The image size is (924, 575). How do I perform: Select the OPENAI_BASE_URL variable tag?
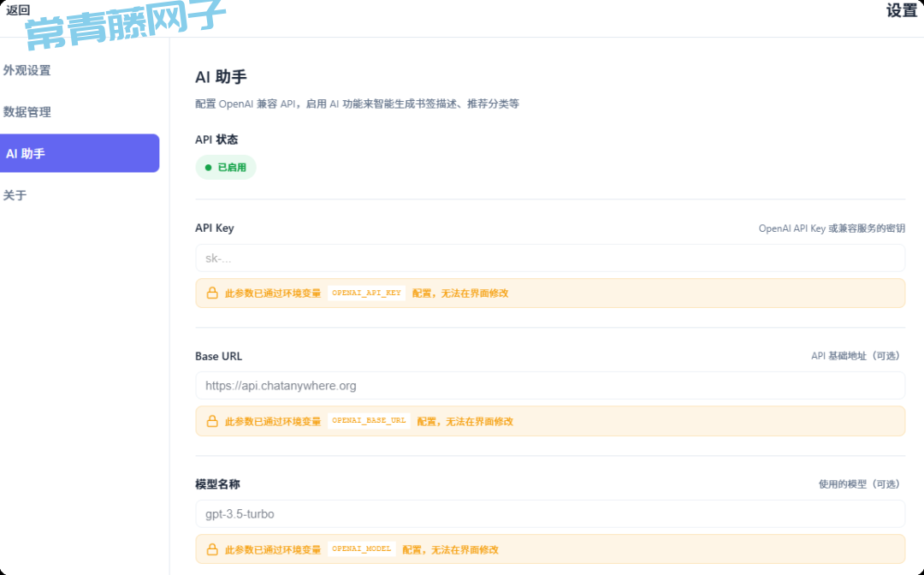[369, 421]
